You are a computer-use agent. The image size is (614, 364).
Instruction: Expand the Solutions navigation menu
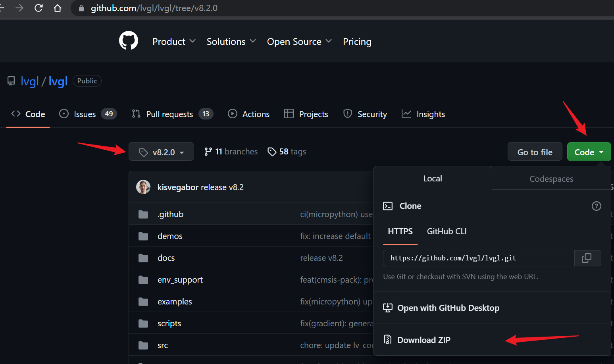pyautogui.click(x=231, y=42)
